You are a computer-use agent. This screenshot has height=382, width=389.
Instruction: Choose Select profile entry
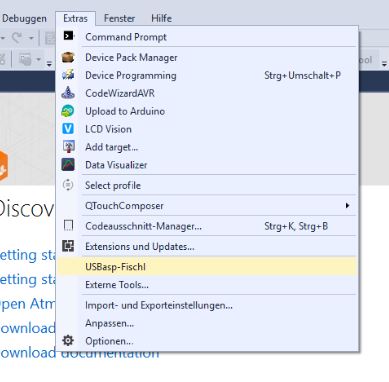[x=207, y=185]
